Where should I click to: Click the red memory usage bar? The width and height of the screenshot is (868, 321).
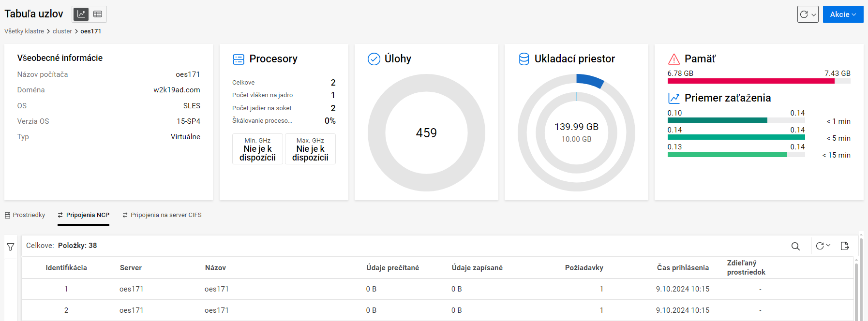750,81
